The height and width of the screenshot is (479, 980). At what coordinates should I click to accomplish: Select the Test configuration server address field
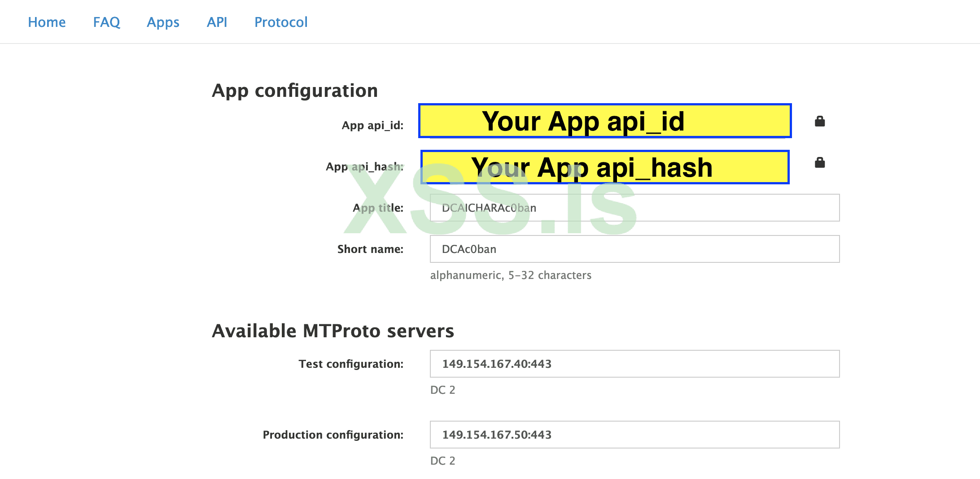pos(634,364)
